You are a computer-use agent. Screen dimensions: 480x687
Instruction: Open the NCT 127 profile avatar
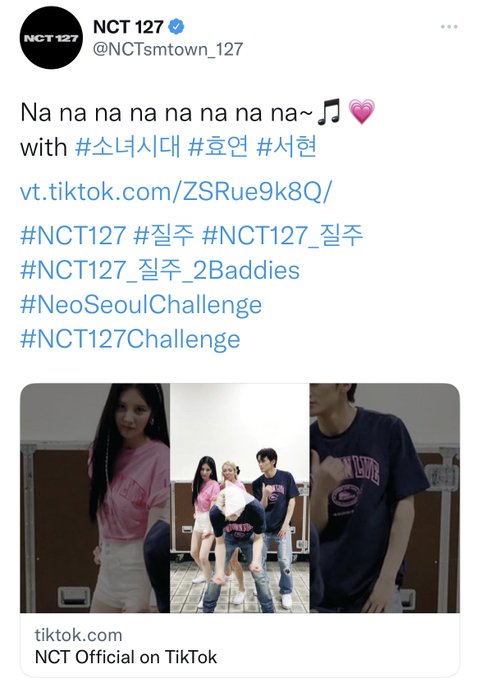tap(51, 38)
